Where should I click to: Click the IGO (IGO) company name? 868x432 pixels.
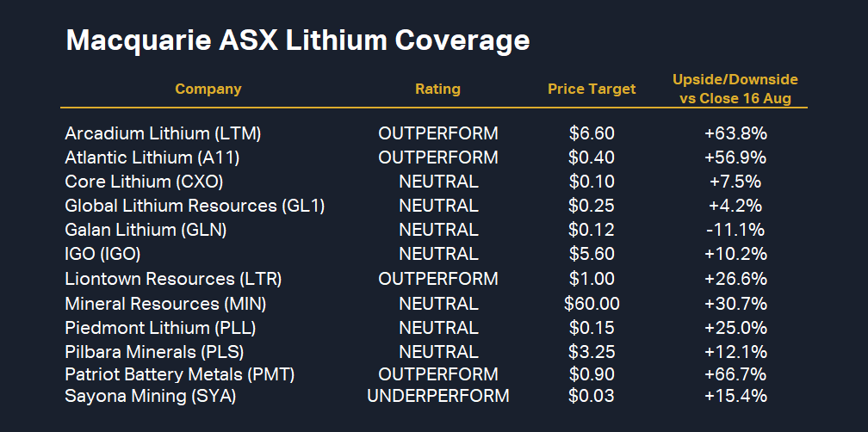coord(102,254)
